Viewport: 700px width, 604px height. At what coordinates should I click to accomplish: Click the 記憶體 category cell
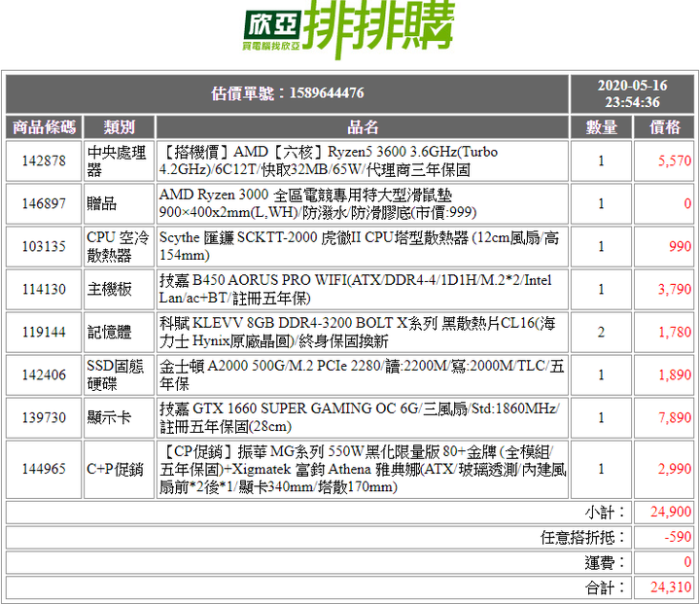[120, 333]
